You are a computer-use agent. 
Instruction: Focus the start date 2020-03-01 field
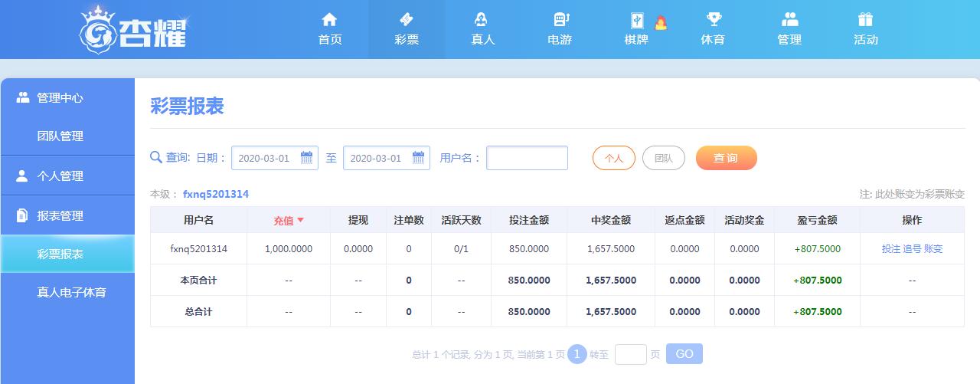275,158
